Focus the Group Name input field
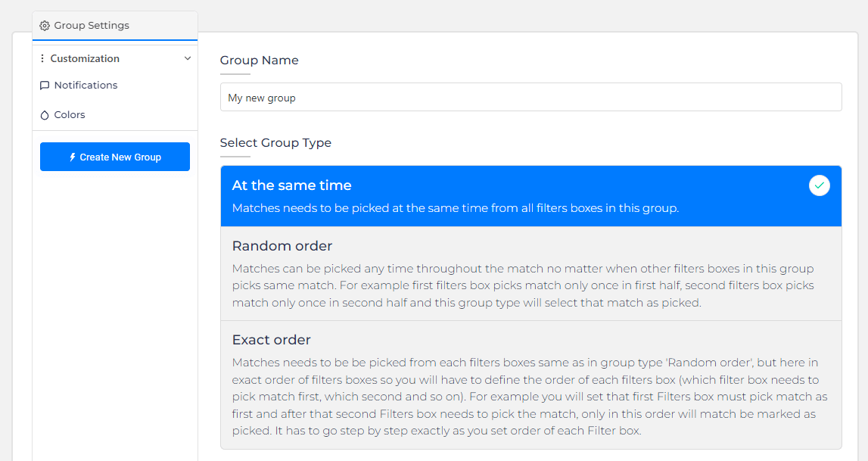 [x=531, y=98]
